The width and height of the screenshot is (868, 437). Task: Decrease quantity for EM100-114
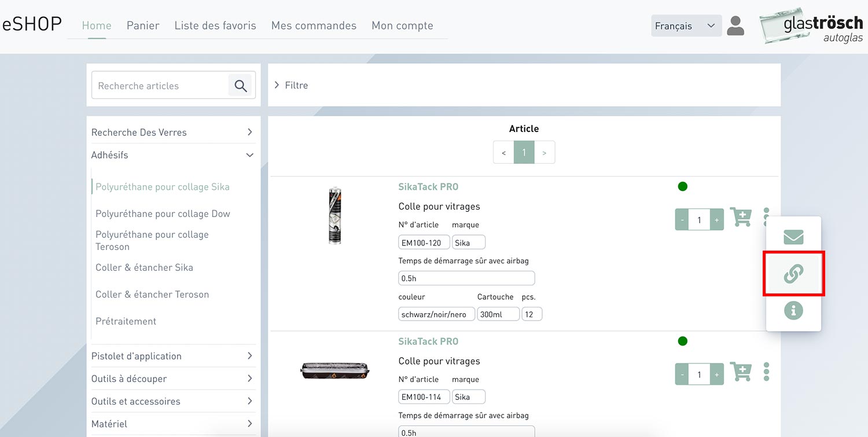click(x=682, y=374)
